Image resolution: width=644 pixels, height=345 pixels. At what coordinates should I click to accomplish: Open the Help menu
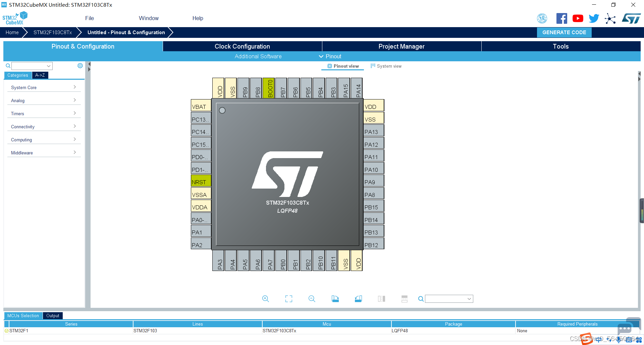tap(198, 18)
